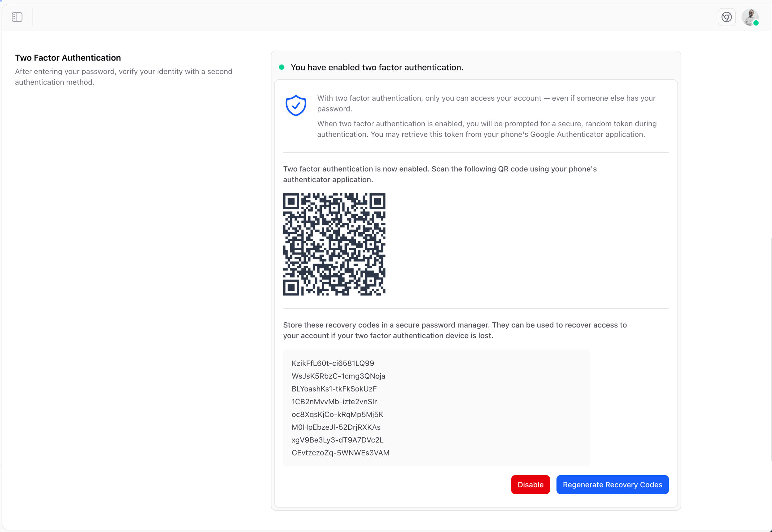Click the two factor QR code image

click(x=334, y=244)
